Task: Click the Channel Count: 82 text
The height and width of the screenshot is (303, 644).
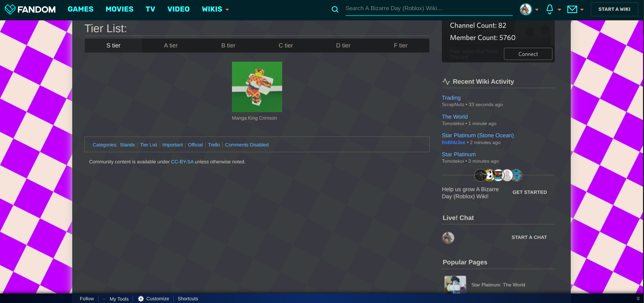Action: [x=478, y=25]
